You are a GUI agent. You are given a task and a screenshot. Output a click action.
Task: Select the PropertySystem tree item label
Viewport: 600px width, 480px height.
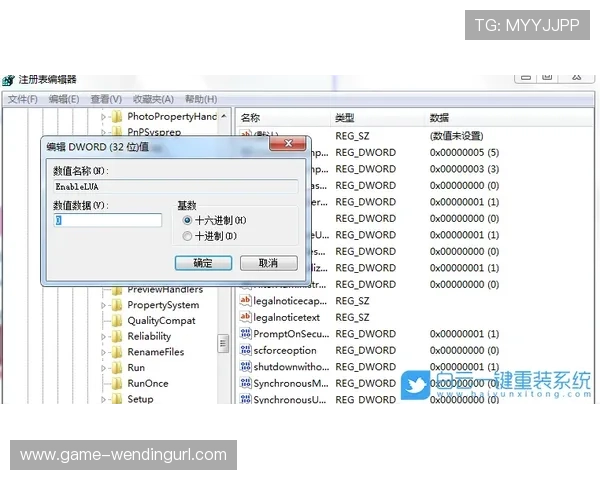163,305
